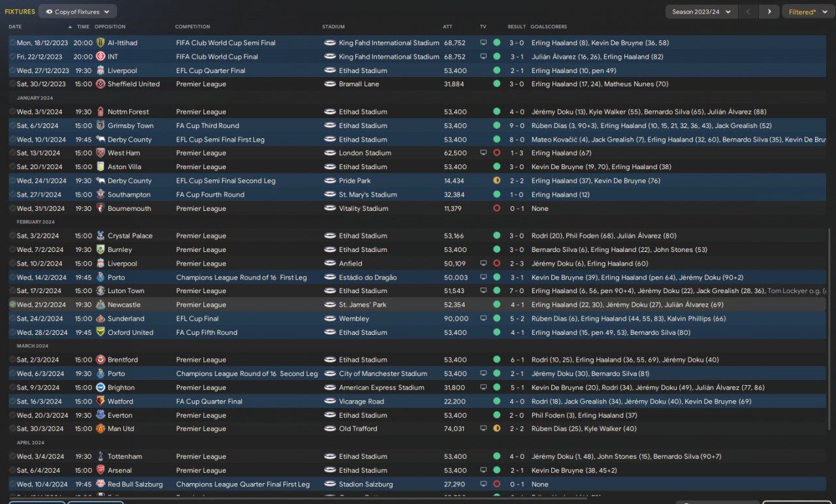Click the Estádio do Dragão stadium name

(x=368, y=277)
